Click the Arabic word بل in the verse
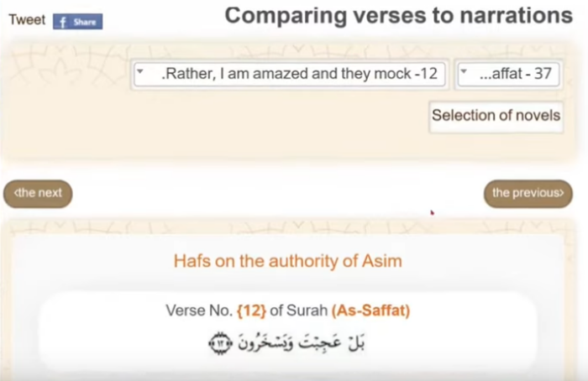Screen dimensions: 588x381 click(355, 342)
